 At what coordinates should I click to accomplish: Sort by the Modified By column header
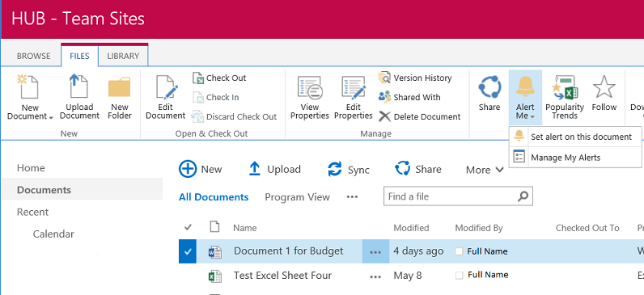tap(479, 228)
